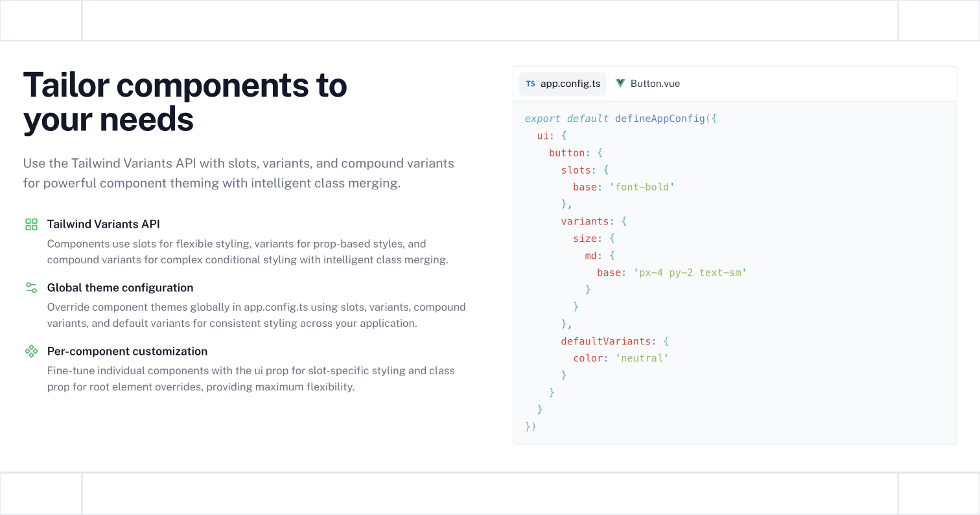This screenshot has width=980, height=515.
Task: Click the defaultVariants key in the code
Action: 605,341
